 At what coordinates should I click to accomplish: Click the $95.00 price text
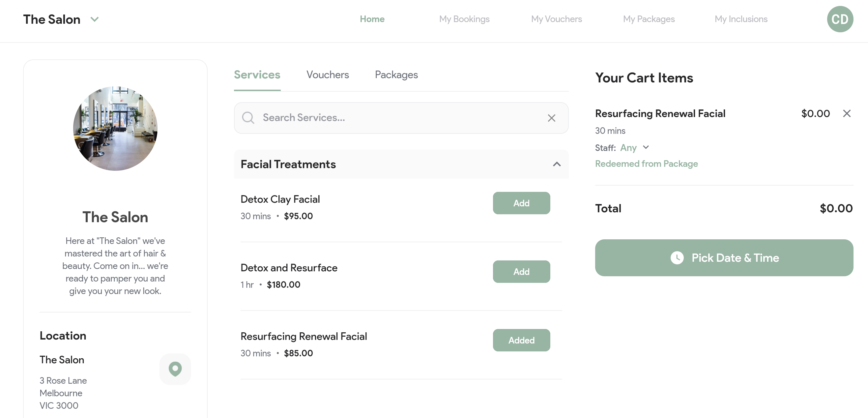tap(298, 216)
